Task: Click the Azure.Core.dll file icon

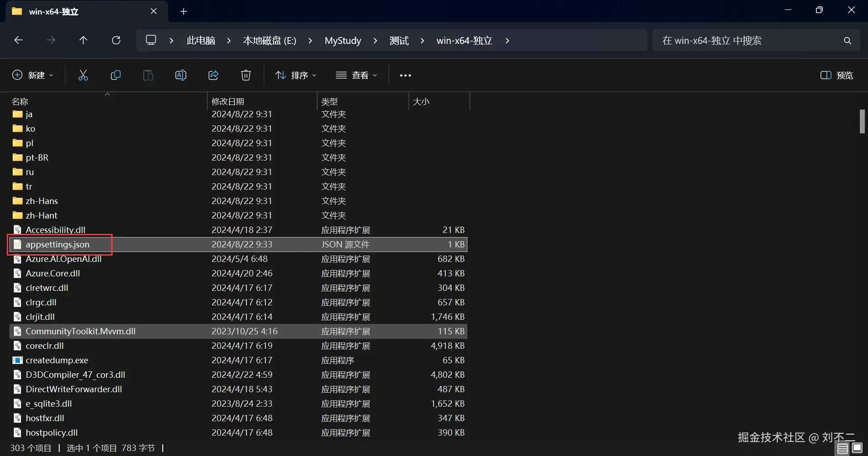Action: pos(18,273)
